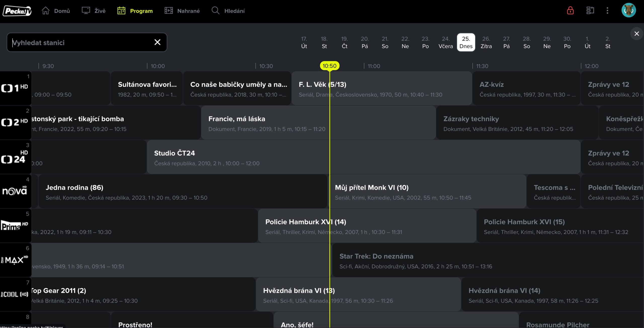Image resolution: width=644 pixels, height=328 pixels.
Task: Open Top Gear 2011 (2)
Action: [143, 294]
